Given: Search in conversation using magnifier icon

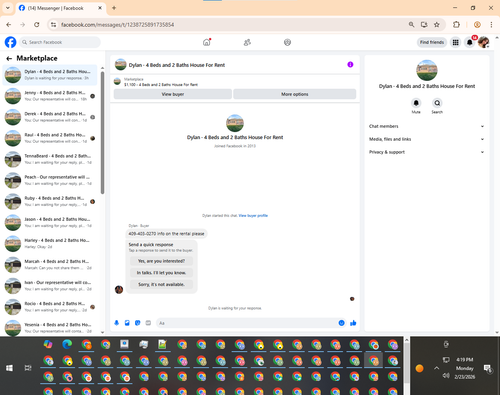Looking at the screenshot, I should click(437, 103).
